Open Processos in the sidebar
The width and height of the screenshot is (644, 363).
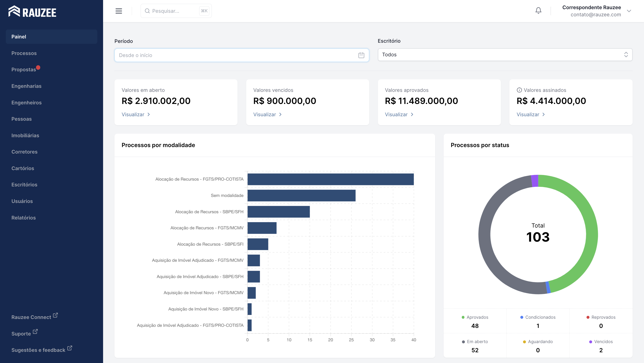click(x=24, y=53)
